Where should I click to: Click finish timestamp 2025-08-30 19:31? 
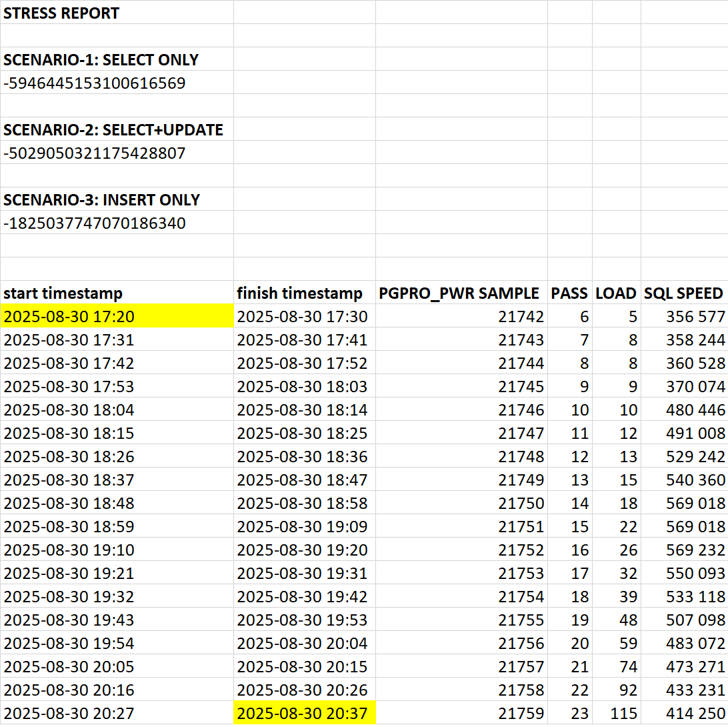point(305,573)
